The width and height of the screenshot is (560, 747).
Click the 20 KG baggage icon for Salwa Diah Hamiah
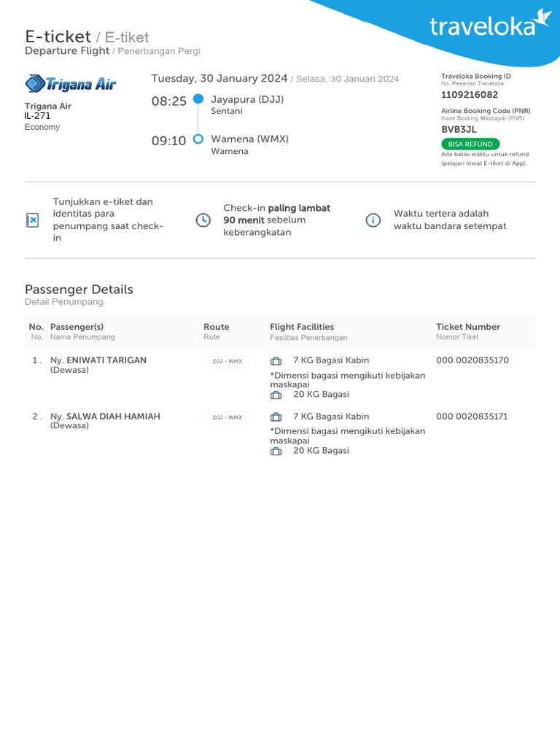coord(276,451)
